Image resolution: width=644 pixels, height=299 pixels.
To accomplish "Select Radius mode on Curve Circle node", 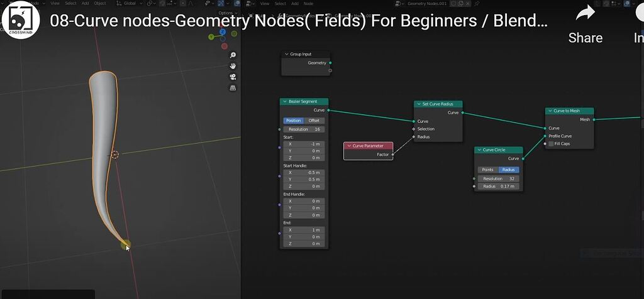I will click(508, 170).
